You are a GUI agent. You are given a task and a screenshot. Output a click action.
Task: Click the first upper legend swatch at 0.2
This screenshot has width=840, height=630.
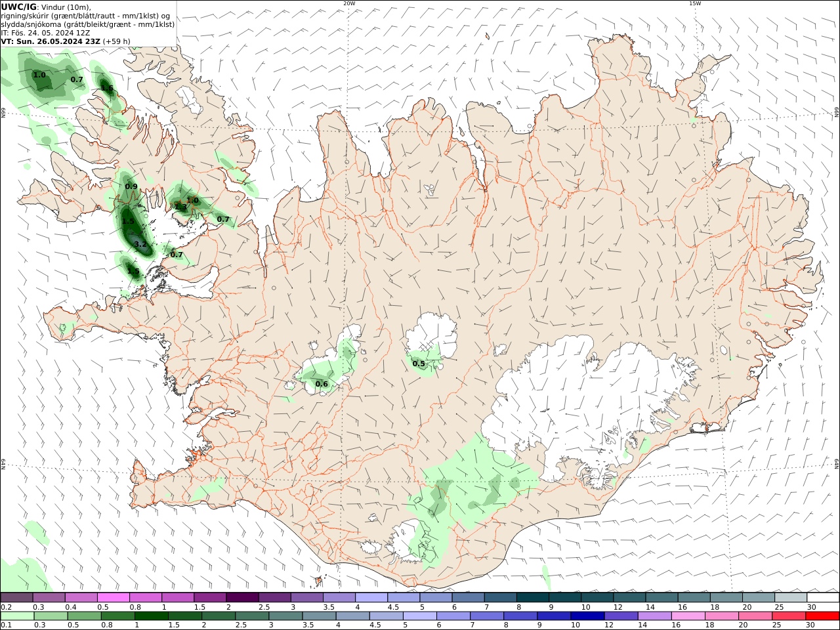click(17, 598)
